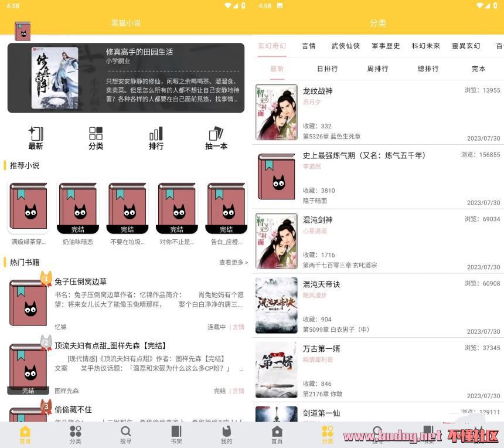
Task: Select the 周排行 sort tab
Action: pyautogui.click(x=377, y=69)
